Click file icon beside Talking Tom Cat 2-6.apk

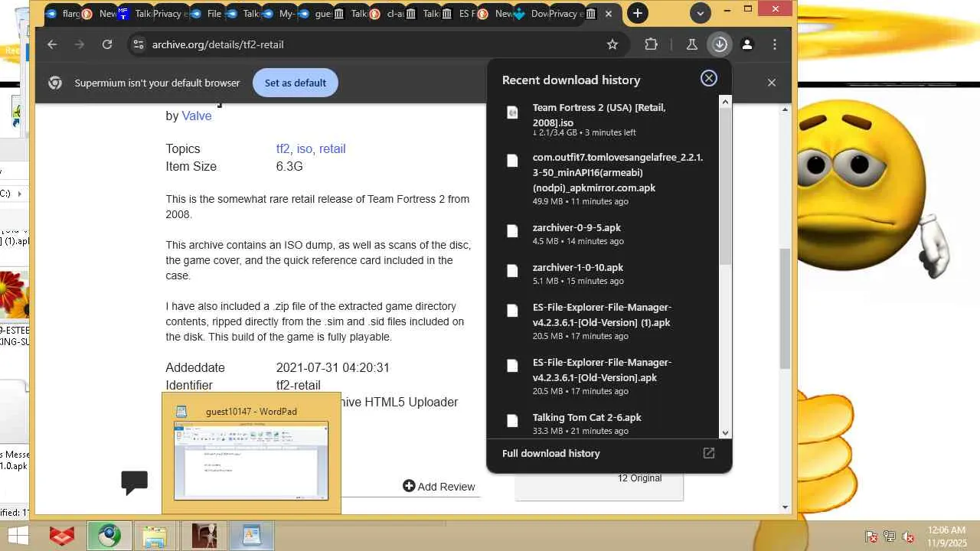click(512, 420)
